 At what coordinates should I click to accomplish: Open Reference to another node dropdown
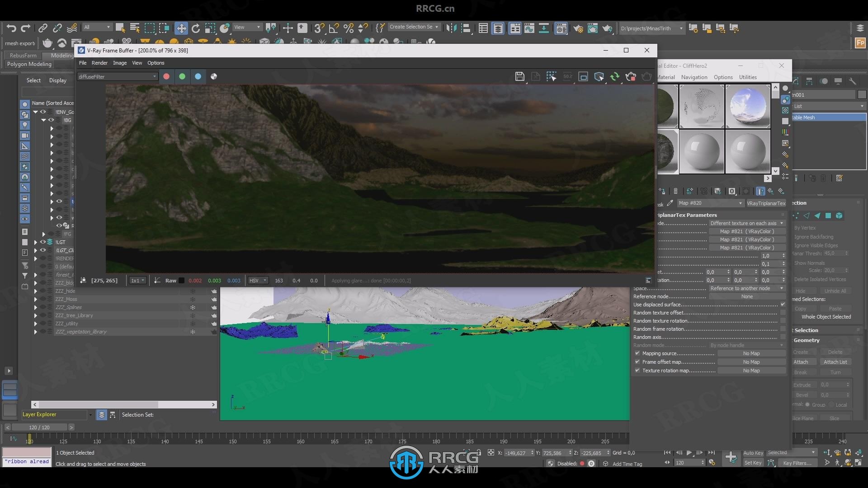(747, 288)
